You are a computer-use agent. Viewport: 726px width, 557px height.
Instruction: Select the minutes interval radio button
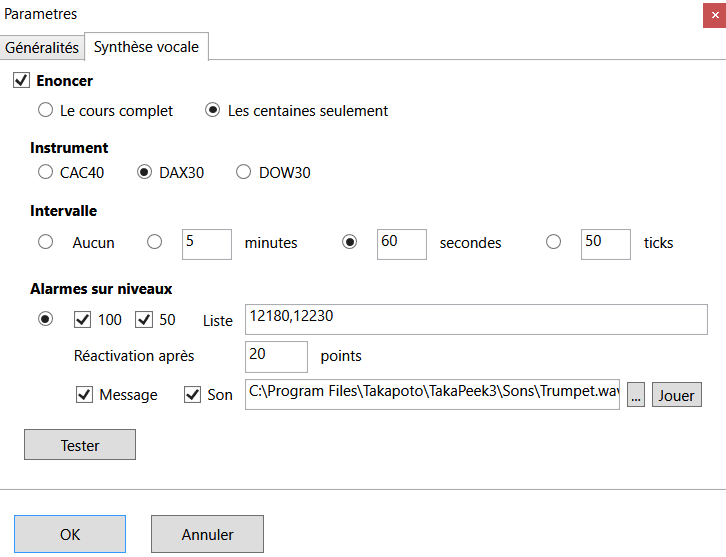(x=154, y=242)
